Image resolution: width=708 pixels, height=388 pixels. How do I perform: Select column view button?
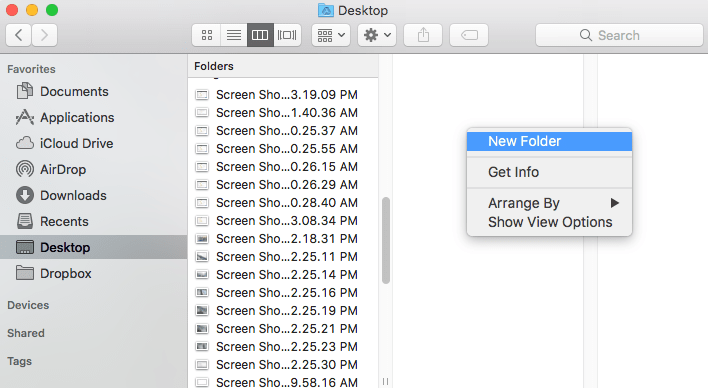coord(260,35)
